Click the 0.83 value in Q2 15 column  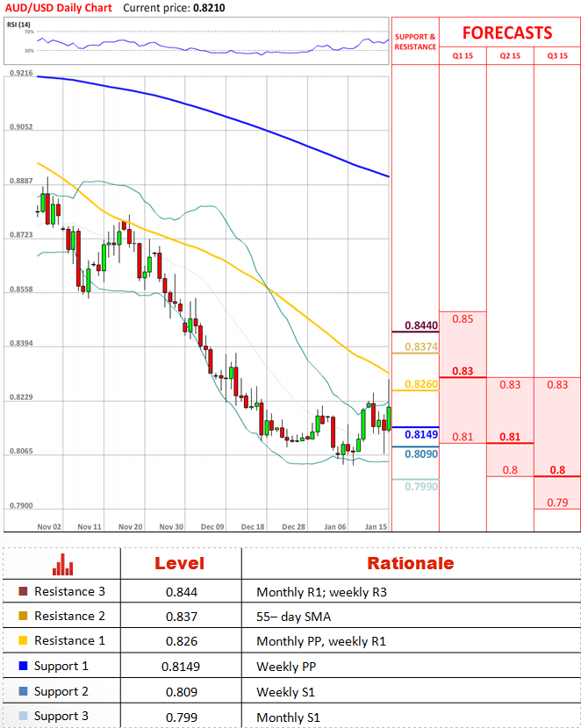[510, 385]
